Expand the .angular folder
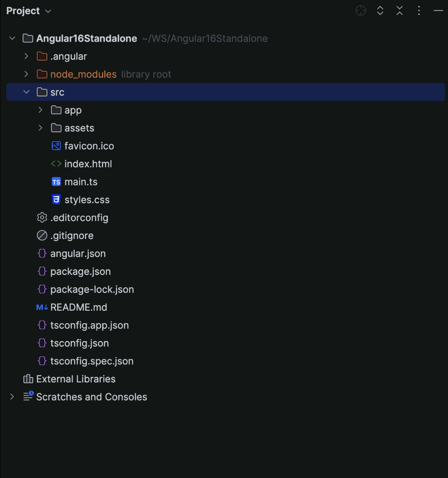Image resolution: width=448 pixels, height=478 pixels. coord(26,56)
